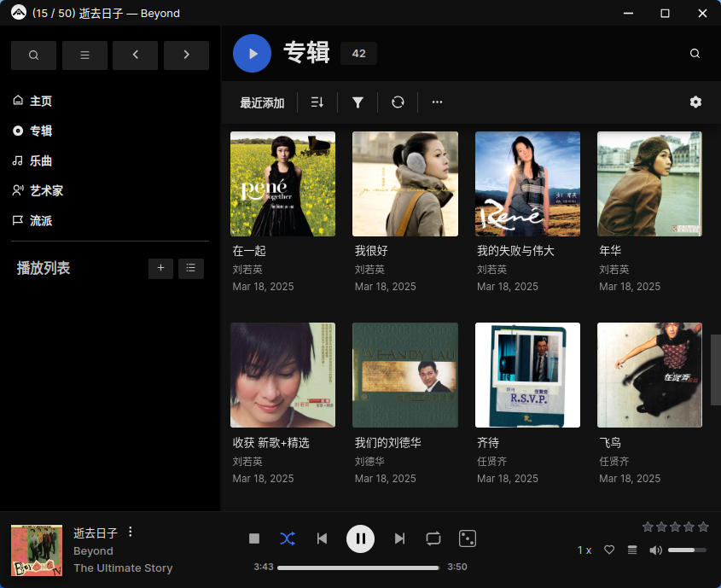Open album cover 我很好
The image size is (721, 588).
(405, 183)
